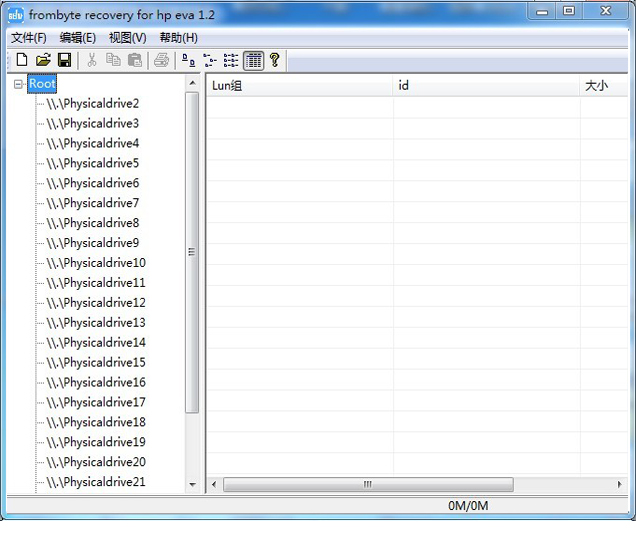Open the 视图(V) menu
Viewport: 636px width, 547px height.
(127, 38)
